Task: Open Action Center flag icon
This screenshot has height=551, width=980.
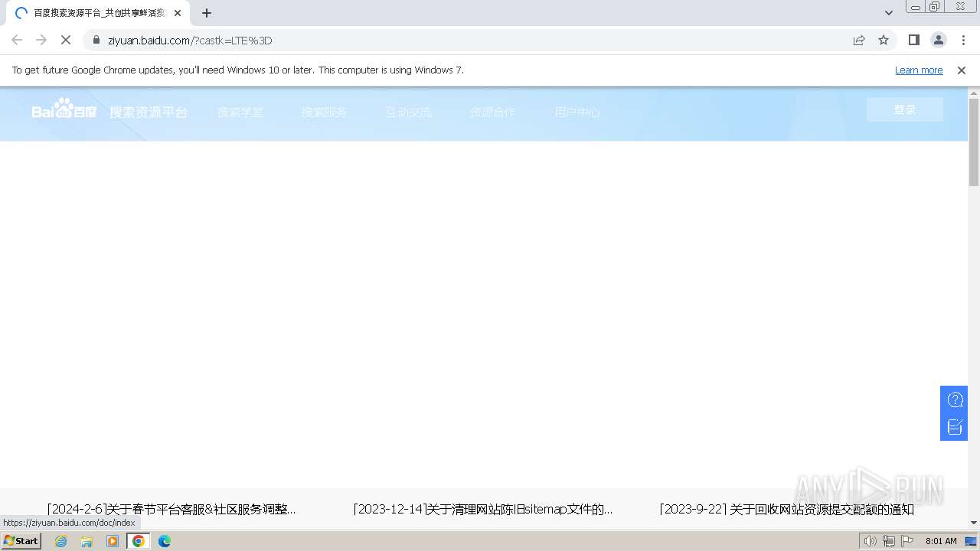Action: (907, 542)
